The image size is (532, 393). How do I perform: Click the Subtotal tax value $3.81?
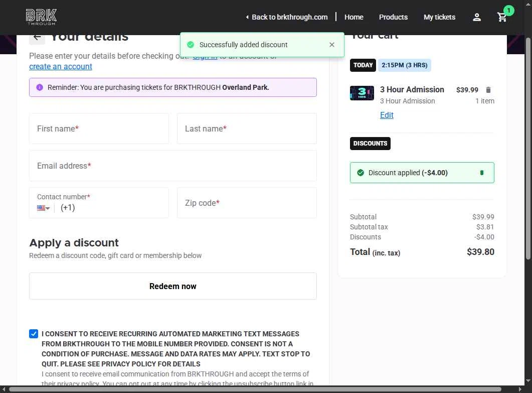click(485, 227)
